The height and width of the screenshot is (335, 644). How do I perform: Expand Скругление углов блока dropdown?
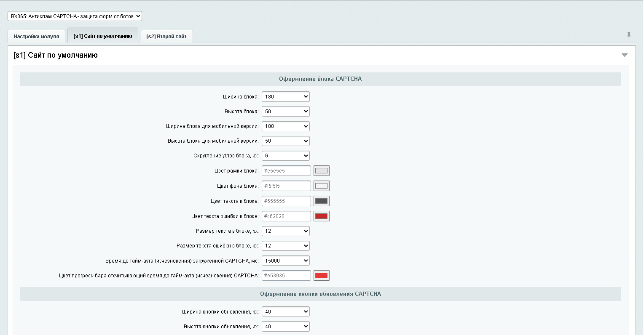coord(286,156)
